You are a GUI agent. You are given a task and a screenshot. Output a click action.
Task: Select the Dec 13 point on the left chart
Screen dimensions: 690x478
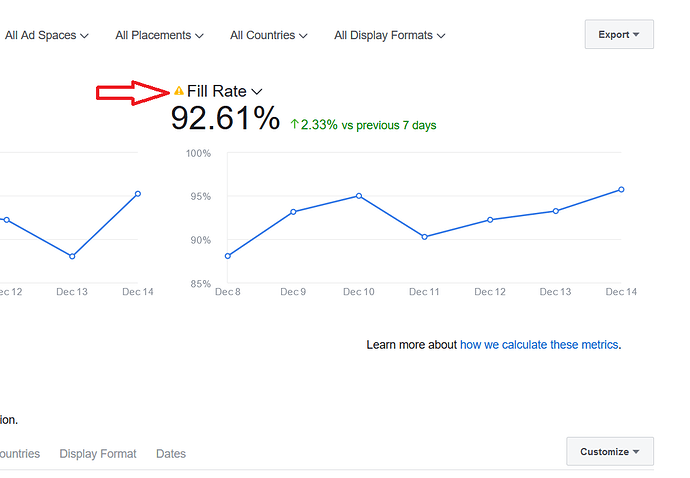pyautogui.click(x=72, y=256)
